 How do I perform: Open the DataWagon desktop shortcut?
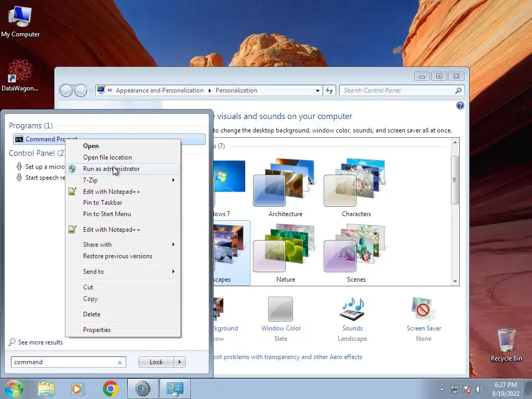tap(20, 75)
